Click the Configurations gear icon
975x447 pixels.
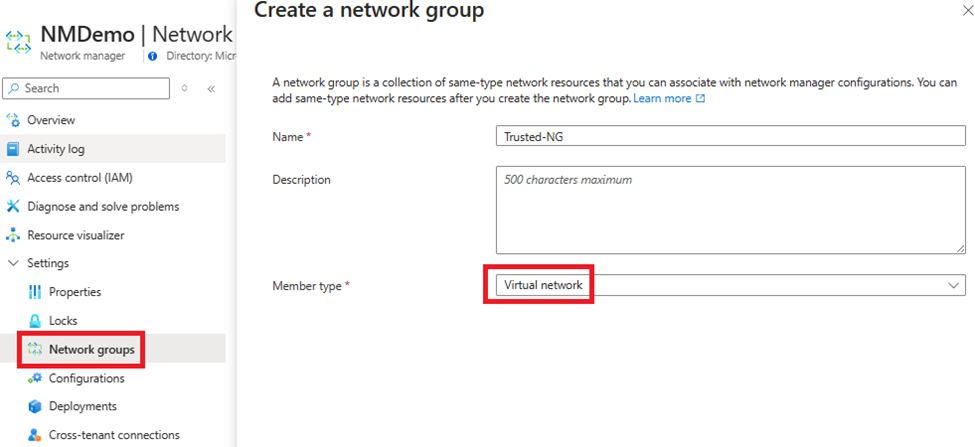coord(35,379)
